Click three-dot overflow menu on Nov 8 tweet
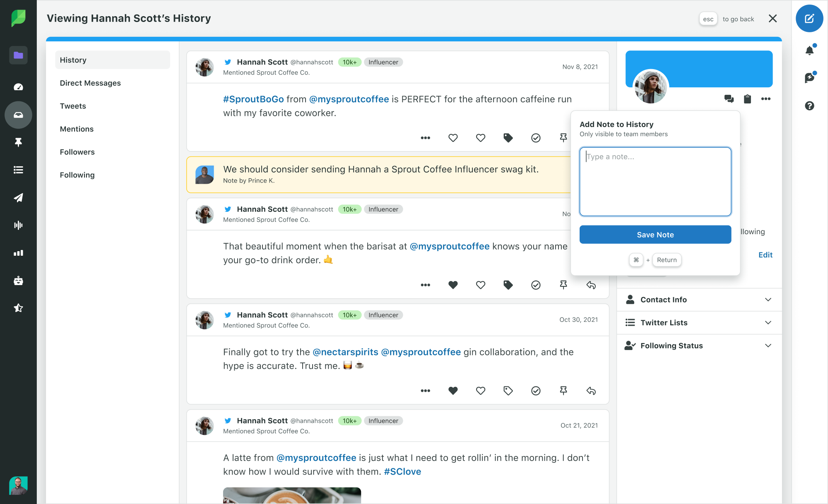The height and width of the screenshot is (504, 828). [425, 137]
